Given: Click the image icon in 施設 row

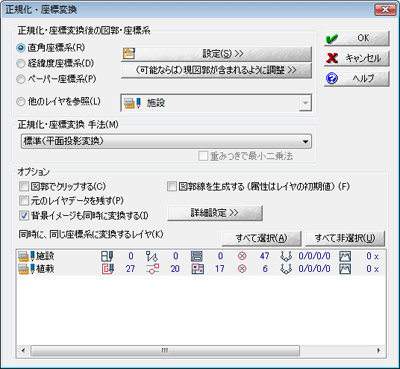Looking at the screenshot, I should pyautogui.click(x=345, y=256).
